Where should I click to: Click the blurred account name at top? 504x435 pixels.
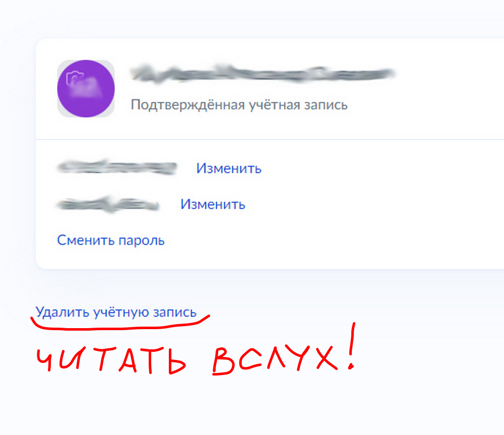click(x=263, y=74)
